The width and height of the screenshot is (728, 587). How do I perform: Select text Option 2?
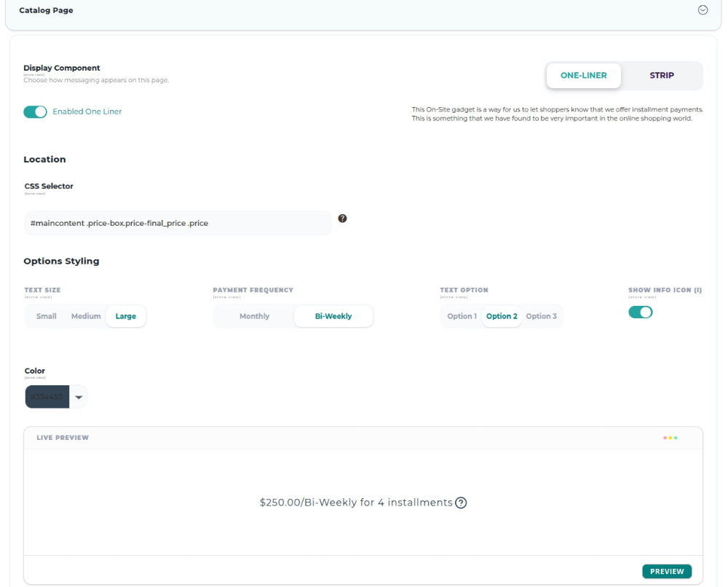(x=502, y=316)
